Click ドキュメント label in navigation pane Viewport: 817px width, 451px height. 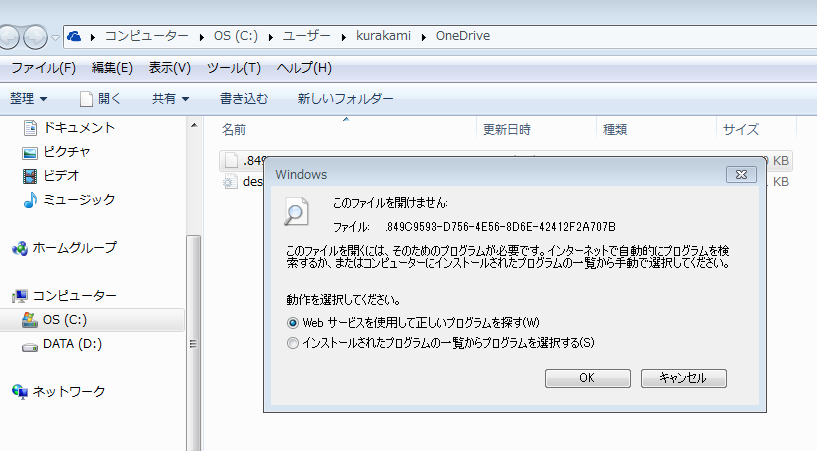pyautogui.click(x=79, y=128)
